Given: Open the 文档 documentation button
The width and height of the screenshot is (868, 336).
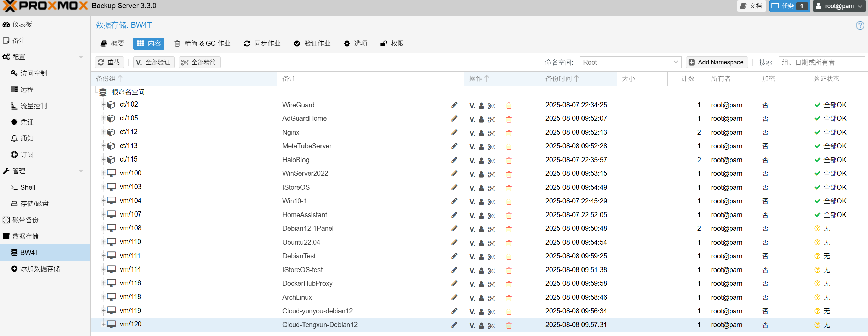Looking at the screenshot, I should tap(751, 6).
